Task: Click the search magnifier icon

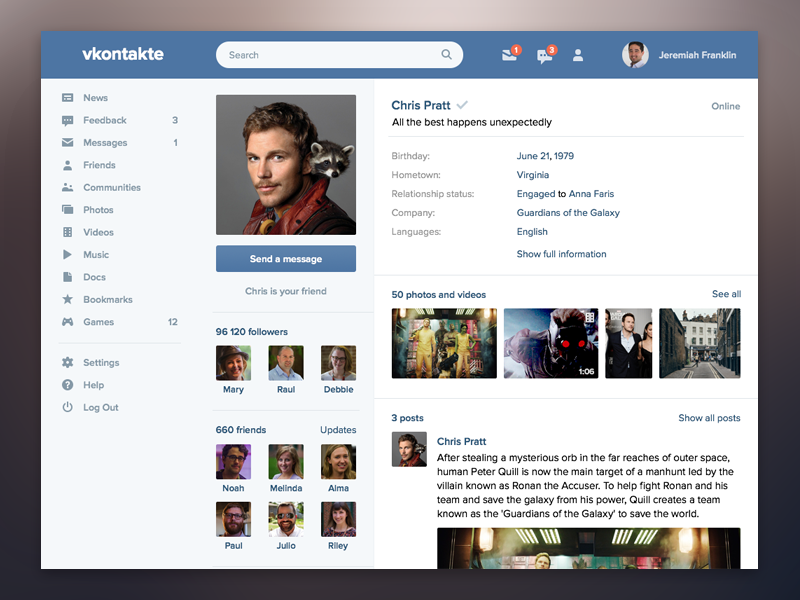Action: pyautogui.click(x=446, y=54)
